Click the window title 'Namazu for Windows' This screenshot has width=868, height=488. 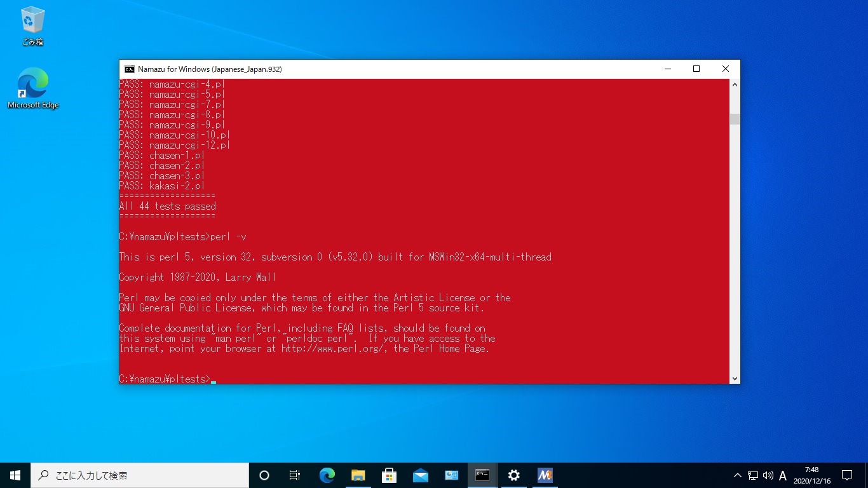tap(210, 69)
